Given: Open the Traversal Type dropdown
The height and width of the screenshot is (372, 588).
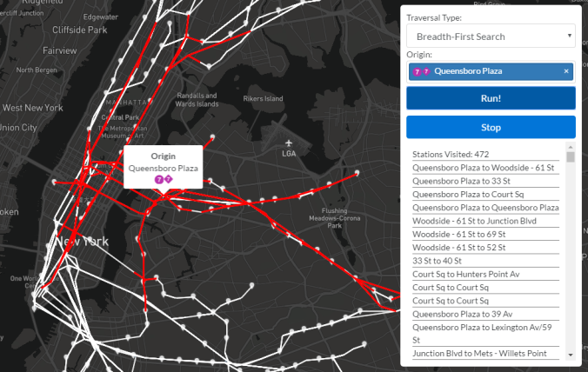Looking at the screenshot, I should (491, 37).
